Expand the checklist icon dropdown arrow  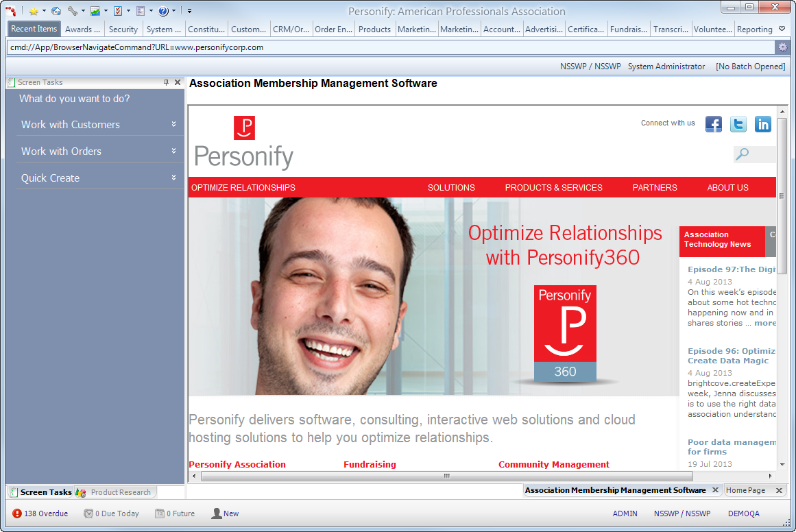click(128, 11)
